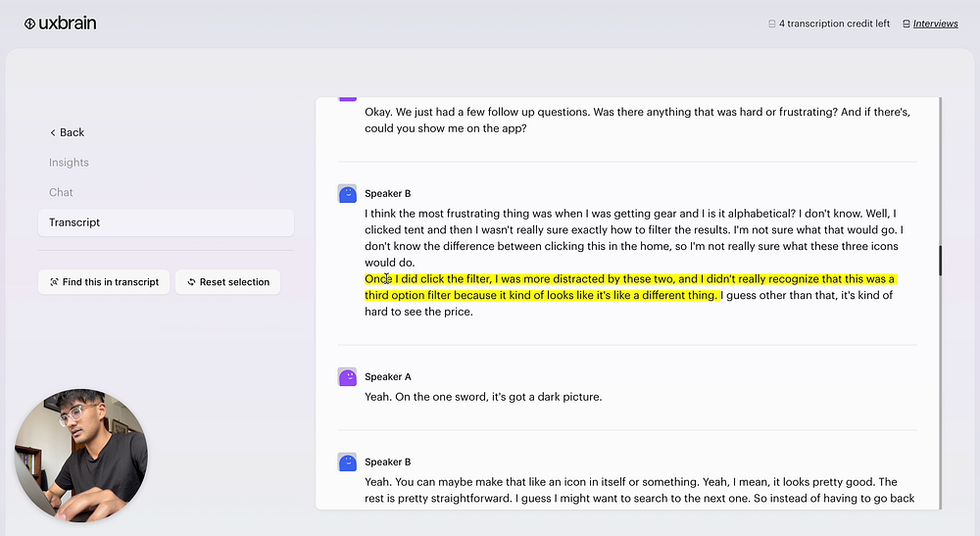Click the Back chevron arrow

(53, 132)
